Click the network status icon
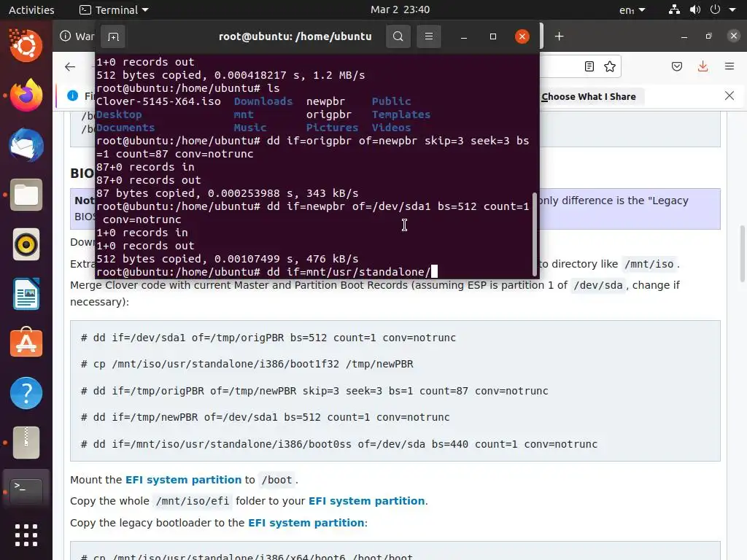This screenshot has width=747, height=560. [674, 9]
